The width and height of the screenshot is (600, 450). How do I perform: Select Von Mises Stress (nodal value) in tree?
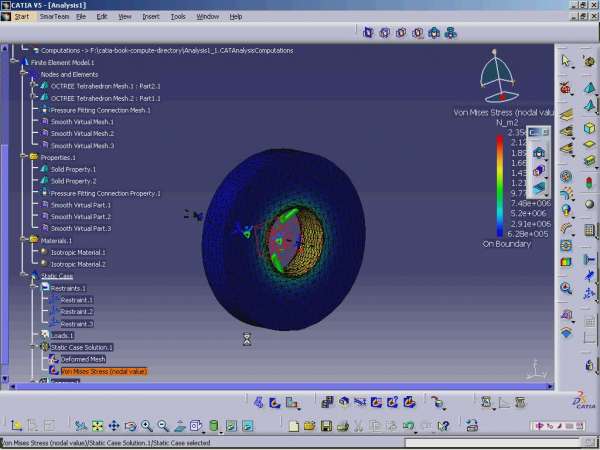104,371
